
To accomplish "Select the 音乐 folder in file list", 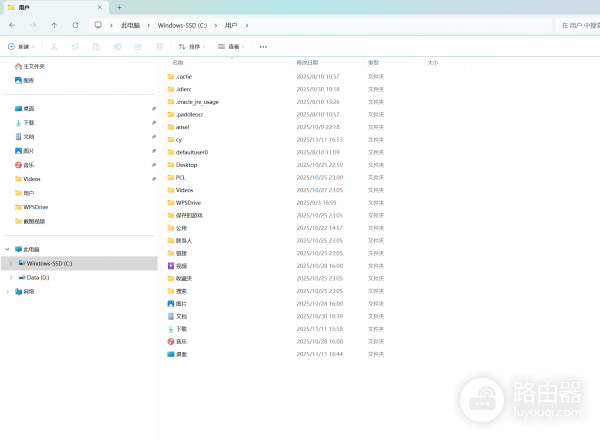I will [x=177, y=342].
